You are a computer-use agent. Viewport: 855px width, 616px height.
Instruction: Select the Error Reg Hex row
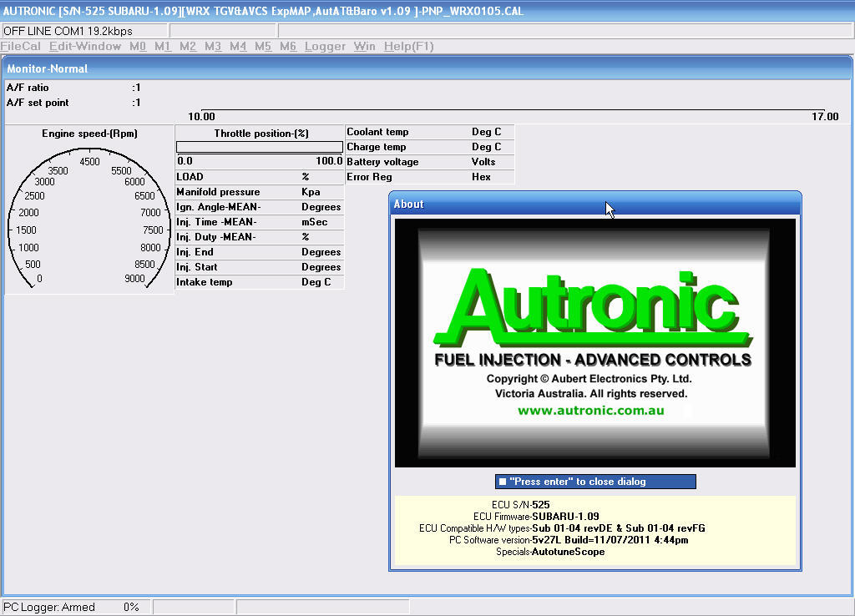coord(430,177)
